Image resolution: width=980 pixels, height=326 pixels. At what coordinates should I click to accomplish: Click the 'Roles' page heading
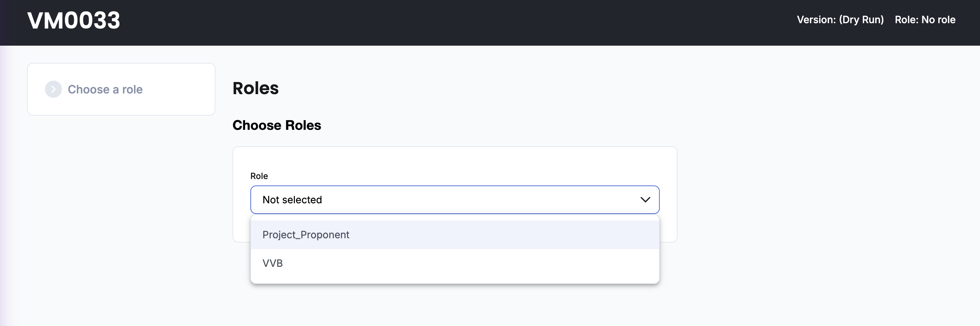255,88
